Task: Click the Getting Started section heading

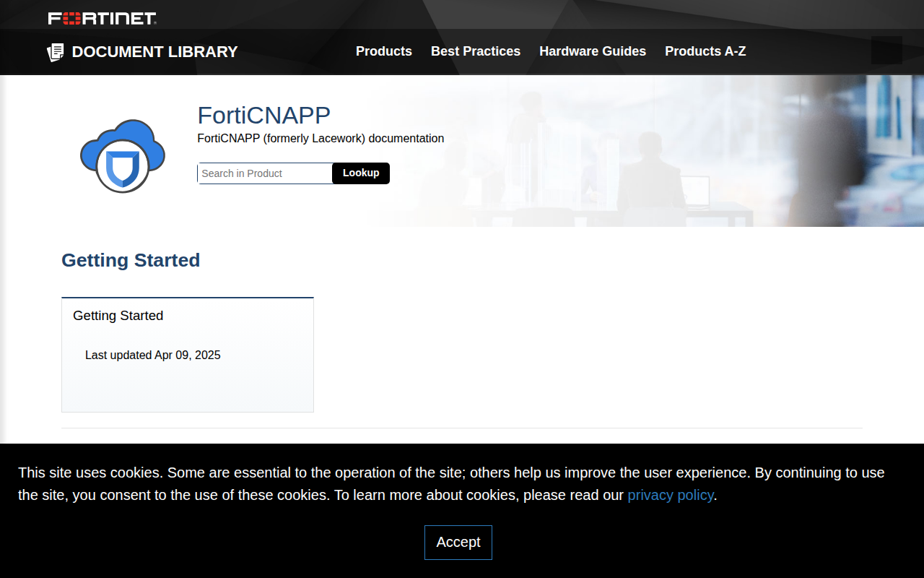Action: pyautogui.click(x=131, y=260)
